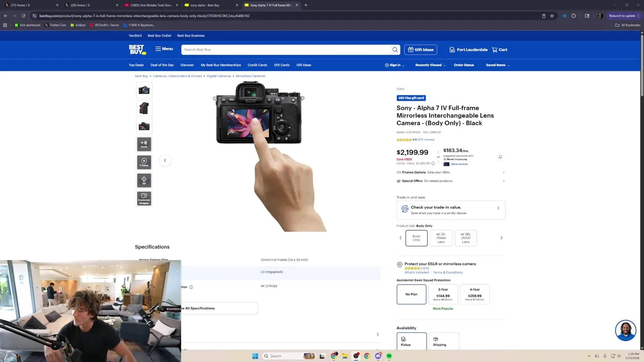The image size is (644, 362).
Task: Choose Pickup availability option
Action: click(412, 342)
